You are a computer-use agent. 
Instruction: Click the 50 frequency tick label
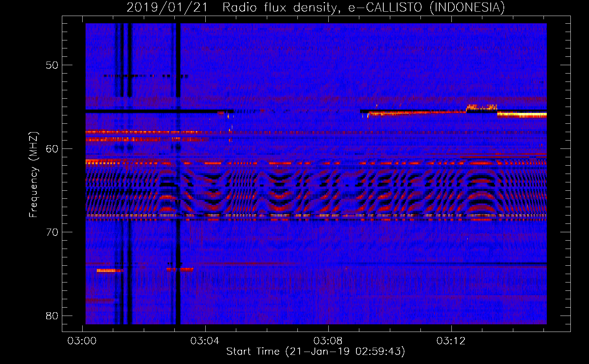(52, 65)
